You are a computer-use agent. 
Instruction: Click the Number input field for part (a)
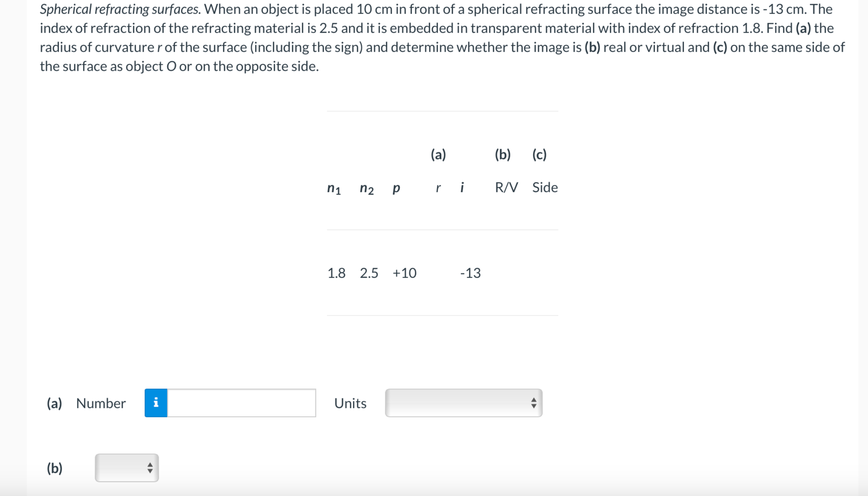241,403
